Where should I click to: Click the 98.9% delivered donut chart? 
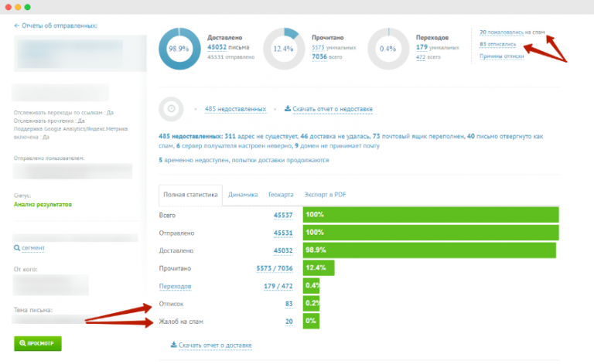point(179,49)
